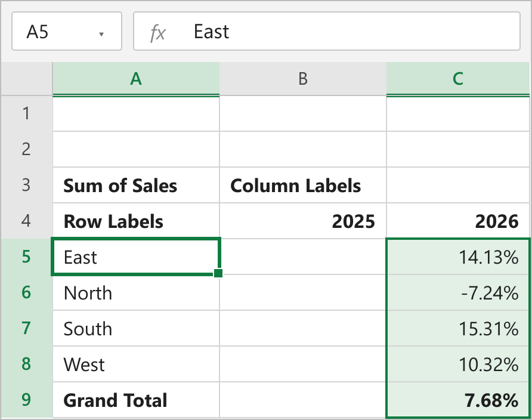
Task: Click empty cell B9 in Grand Total row
Action: click(303, 400)
